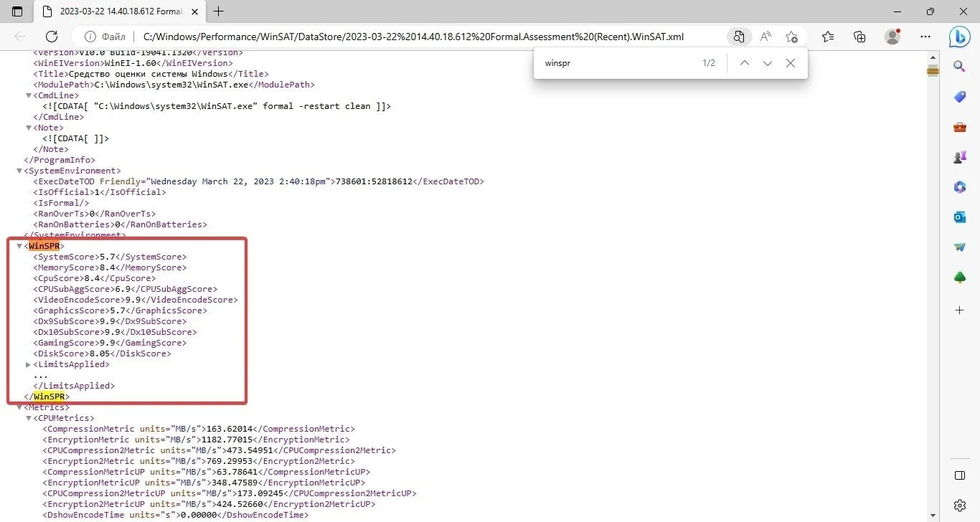Image resolution: width=980 pixels, height=522 pixels.
Task: Expand the LimitsApplied node
Action: click(28, 364)
